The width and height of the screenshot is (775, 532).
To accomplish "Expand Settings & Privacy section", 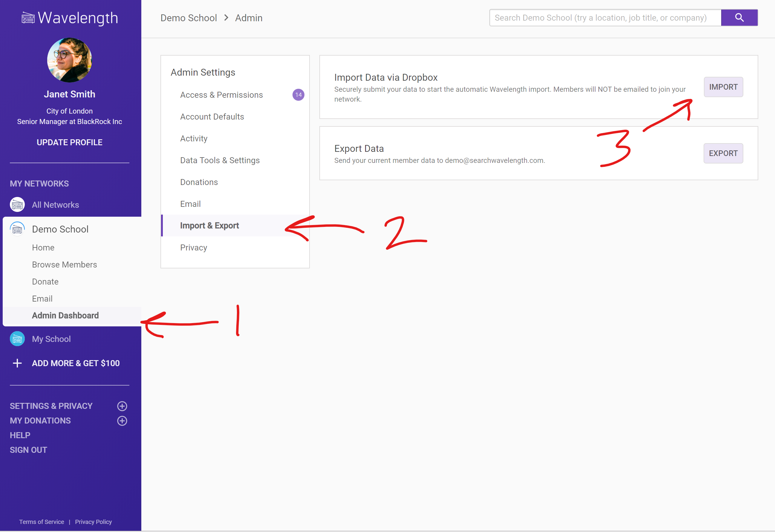I will [122, 406].
